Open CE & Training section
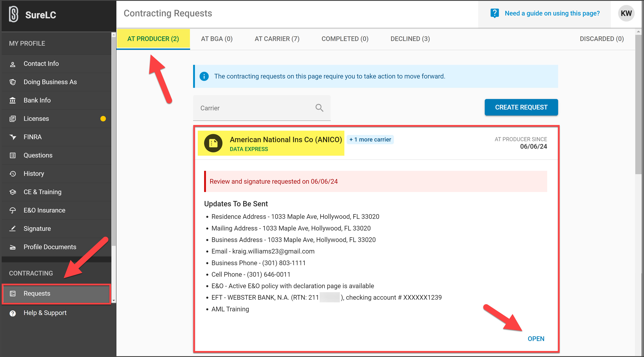 pos(57,192)
